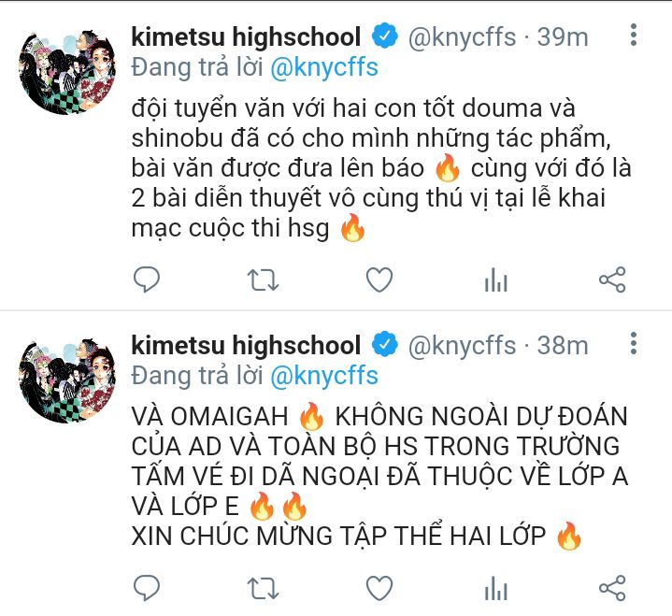Open @knycffs reply mention in second tweet
Viewport: 672px width, 616px height.
(324, 376)
